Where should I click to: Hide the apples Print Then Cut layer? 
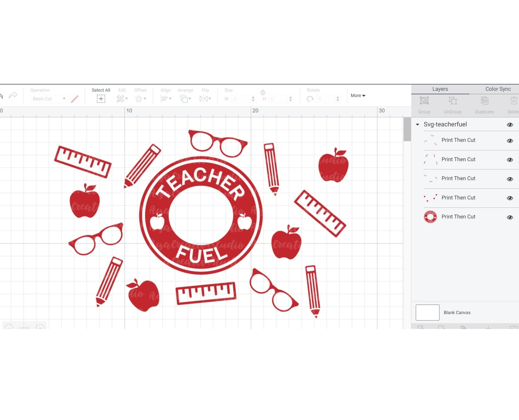(510, 198)
